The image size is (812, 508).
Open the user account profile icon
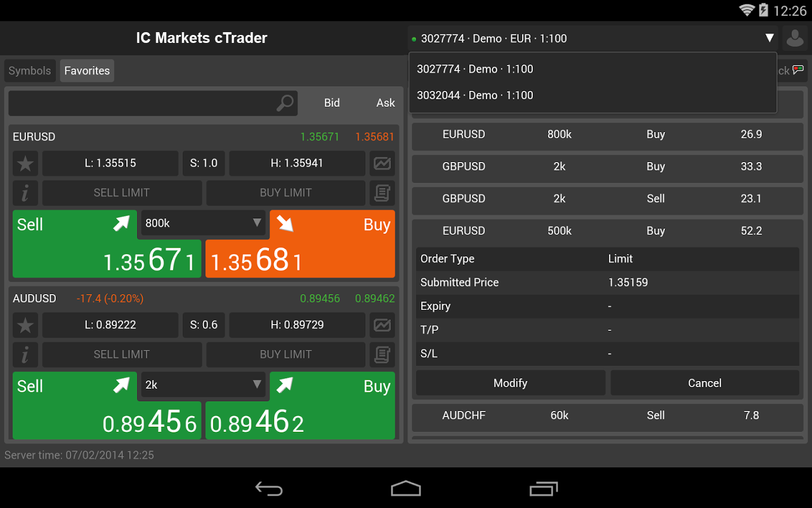(x=795, y=38)
